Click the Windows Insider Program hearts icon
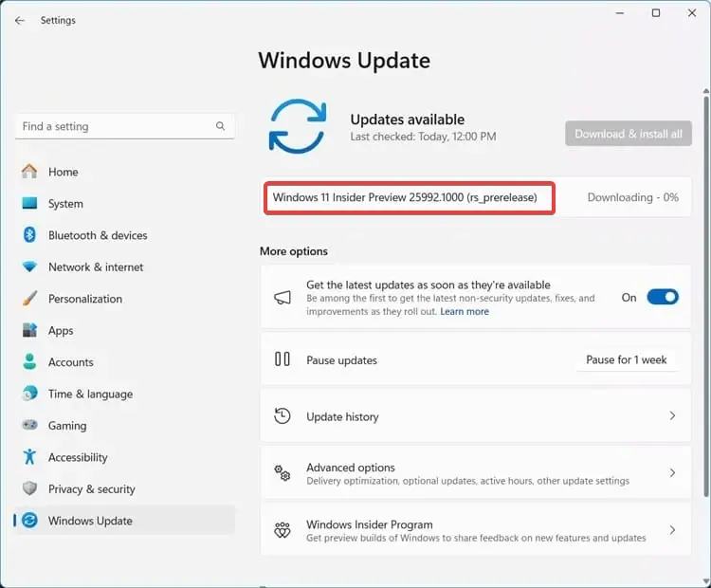The height and width of the screenshot is (588, 711). tap(283, 530)
